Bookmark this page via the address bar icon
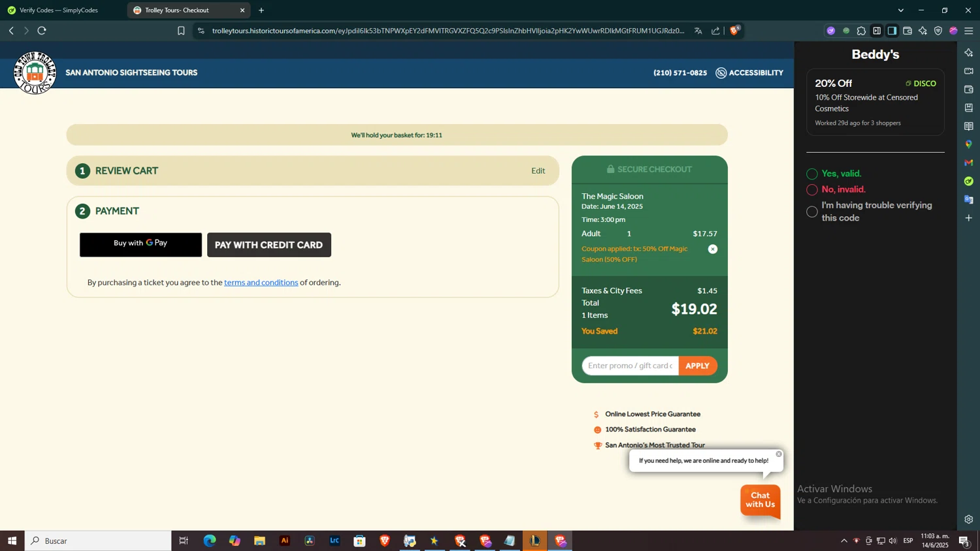 tap(181, 31)
